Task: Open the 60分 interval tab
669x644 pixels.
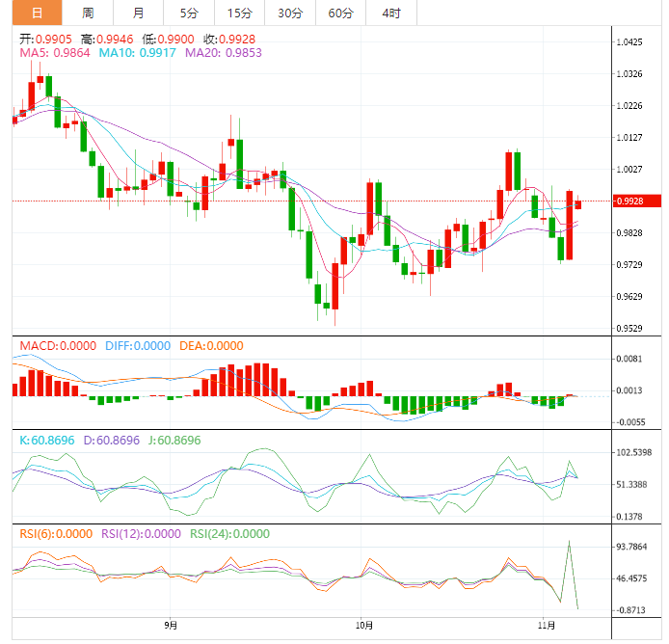Action: tap(341, 13)
